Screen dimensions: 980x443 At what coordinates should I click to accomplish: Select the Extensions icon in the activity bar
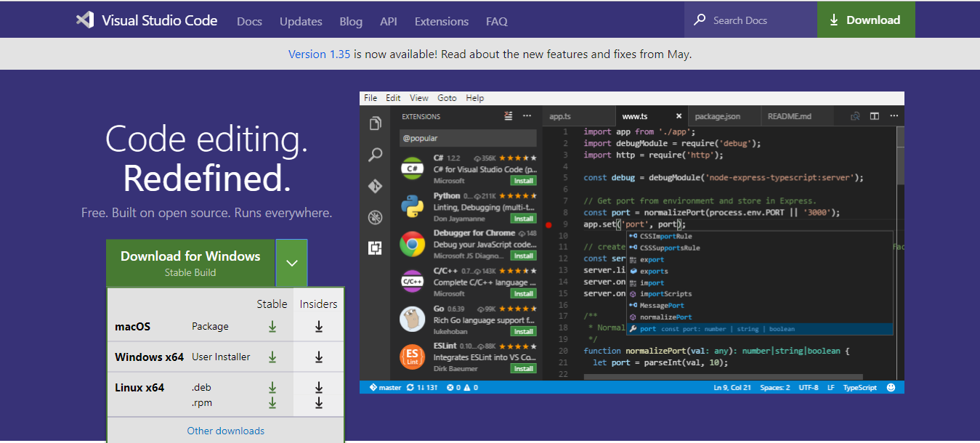point(375,248)
